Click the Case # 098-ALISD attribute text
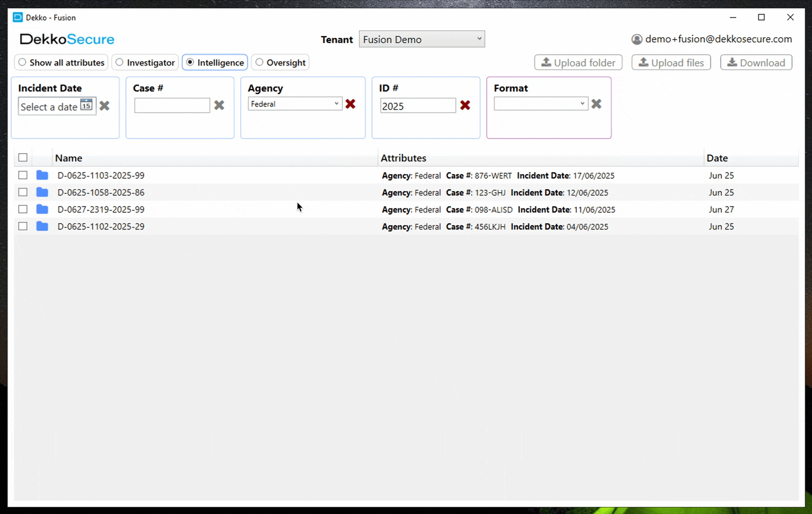 pyautogui.click(x=480, y=209)
